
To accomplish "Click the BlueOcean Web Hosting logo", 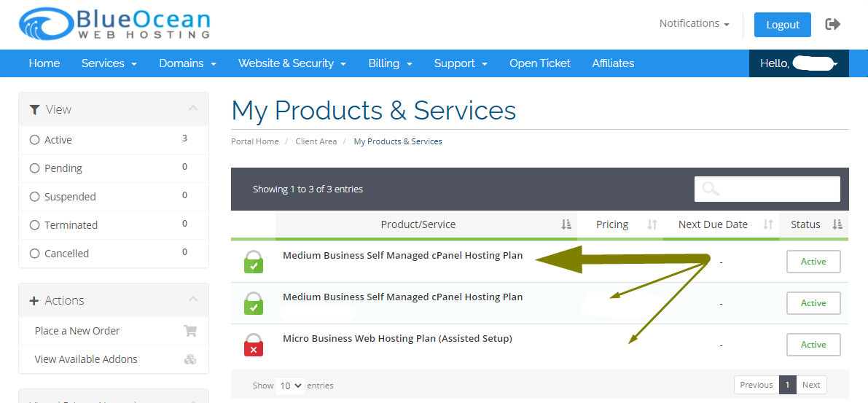I will tap(114, 24).
